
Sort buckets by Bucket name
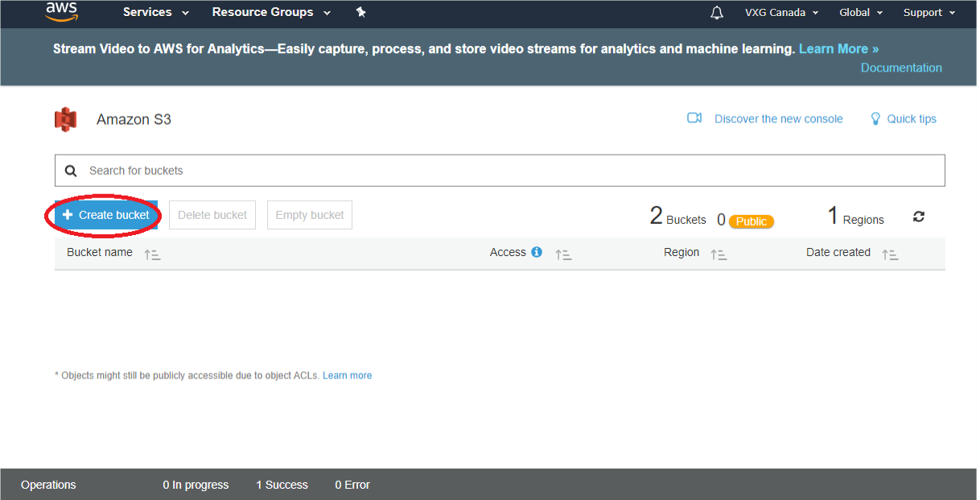[x=152, y=254]
